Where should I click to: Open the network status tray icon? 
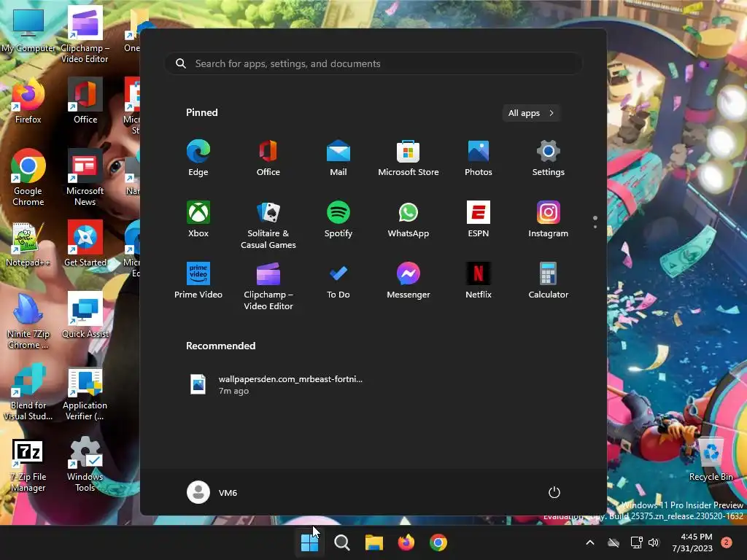[x=636, y=542]
